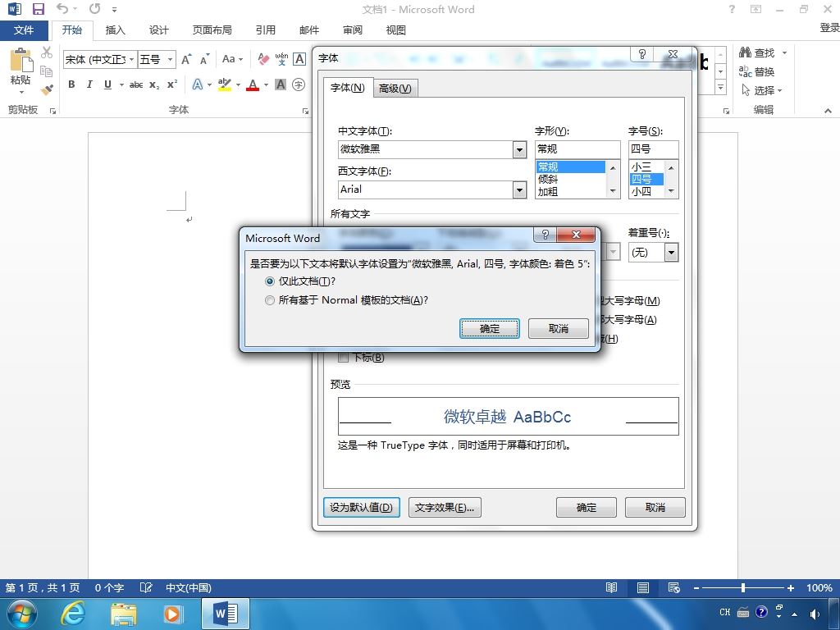Viewport: 840px width, 630px height.
Task: Click the red Font Color A icon
Action: tap(253, 84)
